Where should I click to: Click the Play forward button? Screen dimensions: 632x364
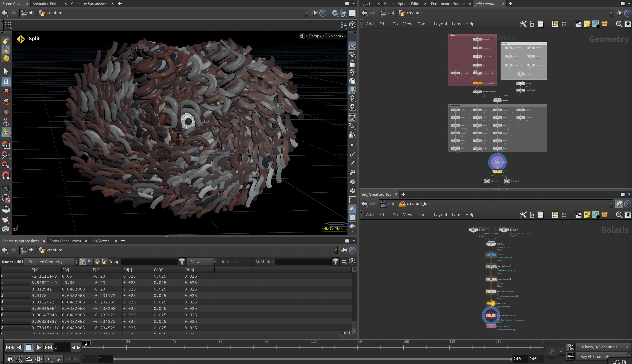pyautogui.click(x=38, y=347)
